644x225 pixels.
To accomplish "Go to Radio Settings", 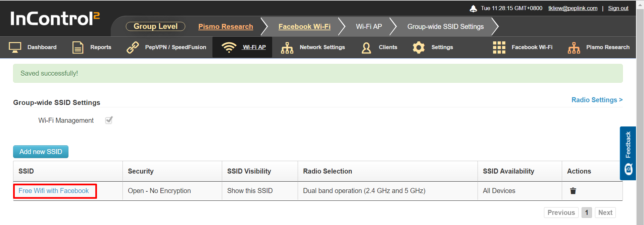I will (597, 100).
